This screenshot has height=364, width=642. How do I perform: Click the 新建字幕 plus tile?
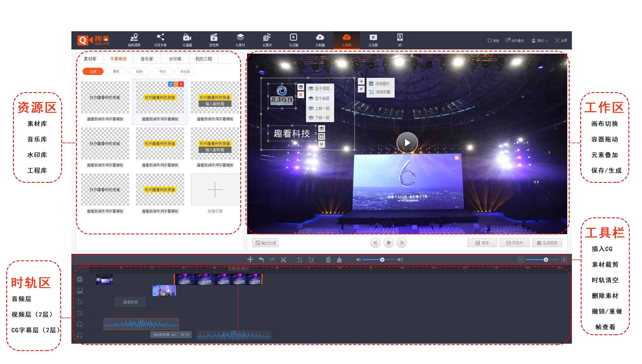coord(215,190)
